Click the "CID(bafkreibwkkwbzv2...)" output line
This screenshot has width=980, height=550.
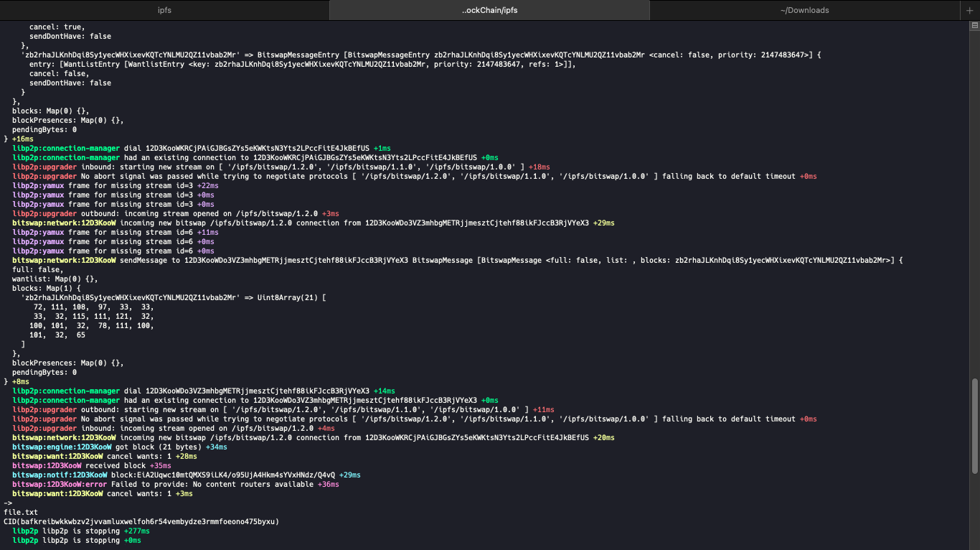pyautogui.click(x=141, y=521)
